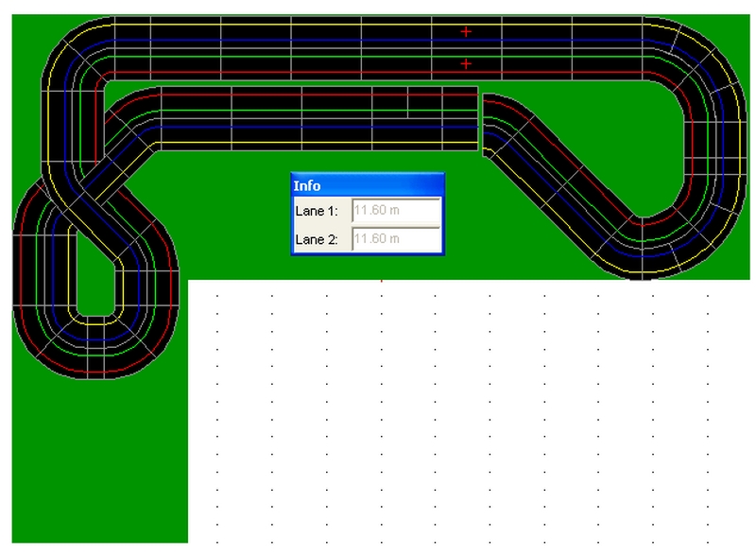Viewport: 756px width, 555px height.
Task: Click the "Lane 2:" label
Action: [316, 240]
